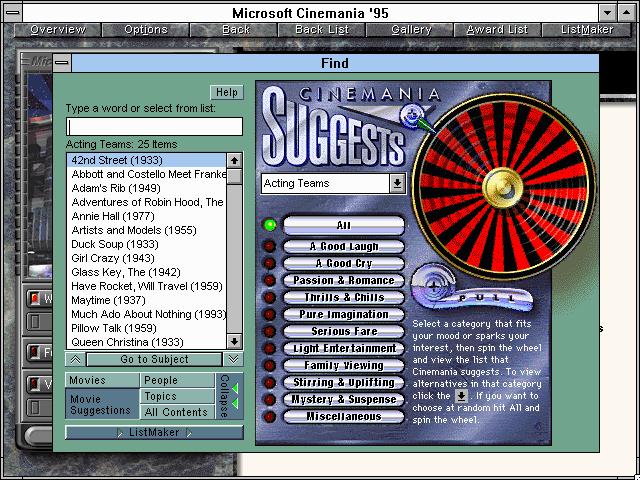Choose the All category button
The image size is (640, 480).
click(x=344, y=225)
